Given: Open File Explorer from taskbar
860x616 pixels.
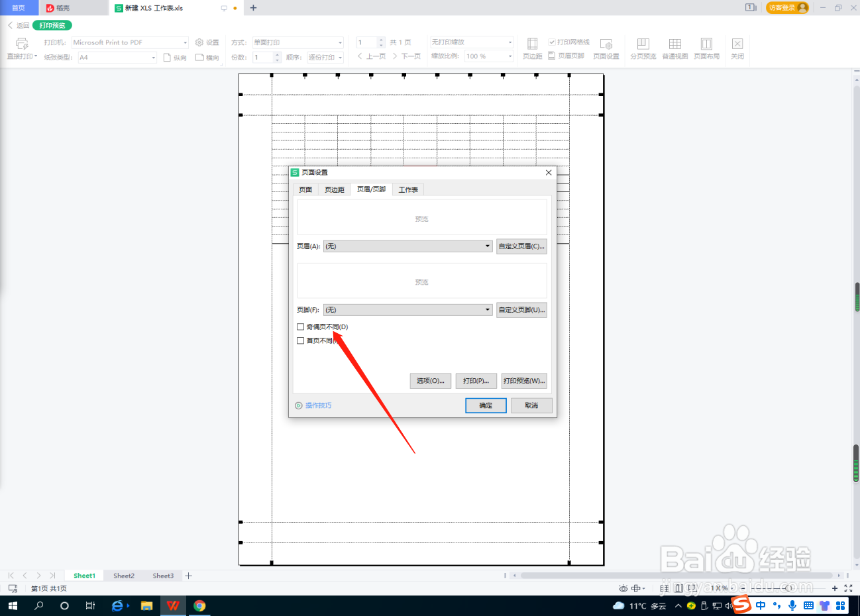Looking at the screenshot, I should [146, 605].
